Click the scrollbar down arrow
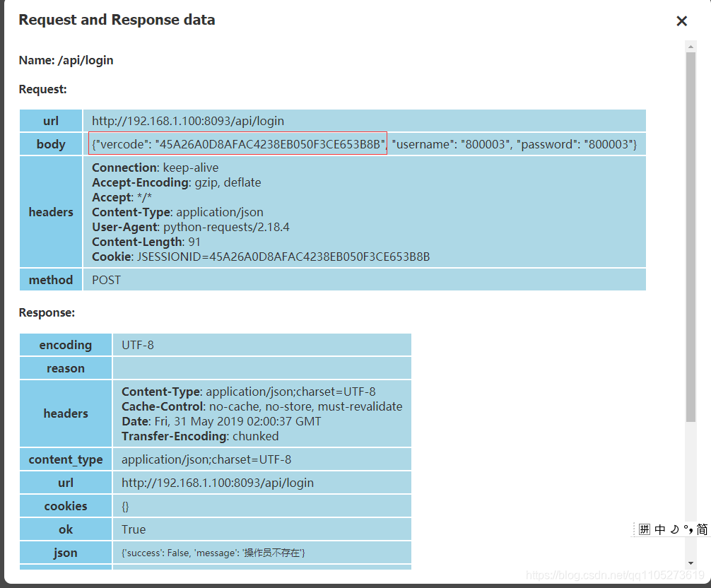This screenshot has width=711, height=588. pyautogui.click(x=691, y=563)
